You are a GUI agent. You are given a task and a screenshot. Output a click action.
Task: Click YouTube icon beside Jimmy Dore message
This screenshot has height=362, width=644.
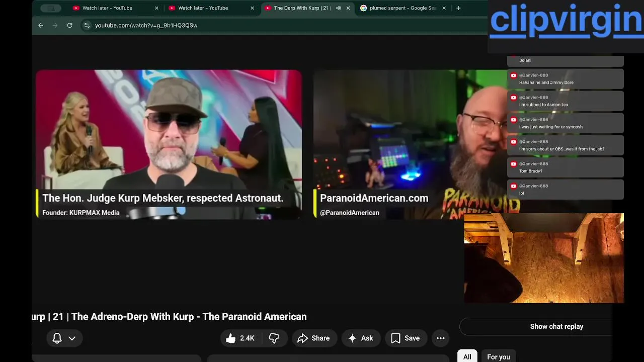pos(514,75)
